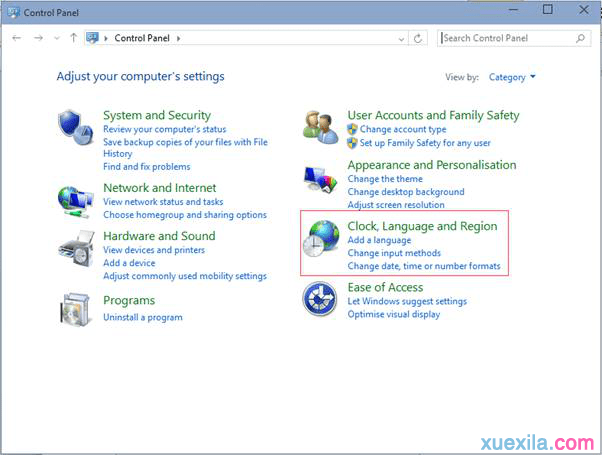Click Change date, time or number formats
The height and width of the screenshot is (455, 602).
point(424,266)
